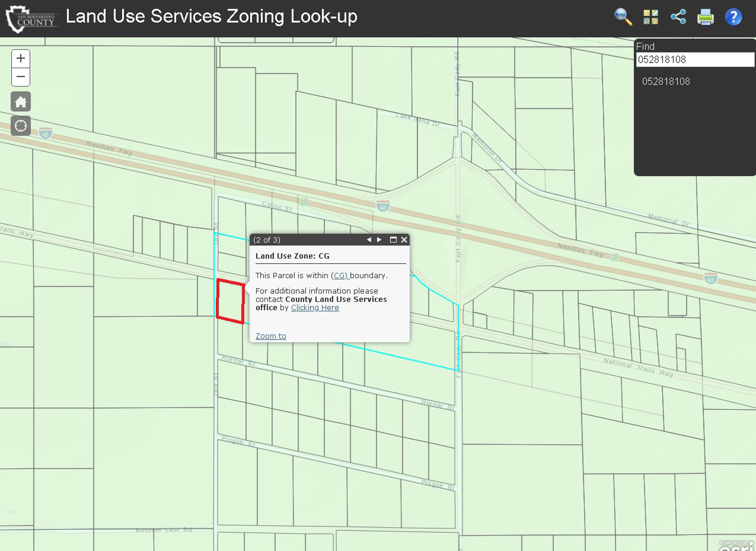Click the San Bernardino County logo
This screenshot has width=756, height=551.
(x=32, y=19)
